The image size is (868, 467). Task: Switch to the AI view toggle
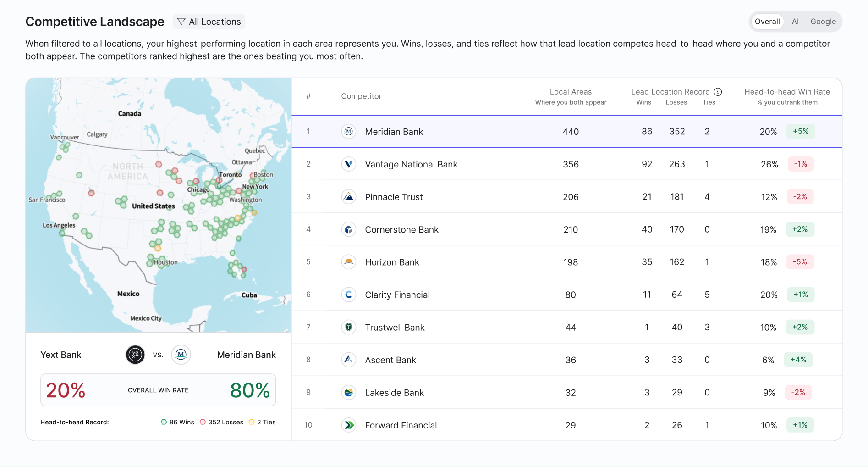[795, 22]
